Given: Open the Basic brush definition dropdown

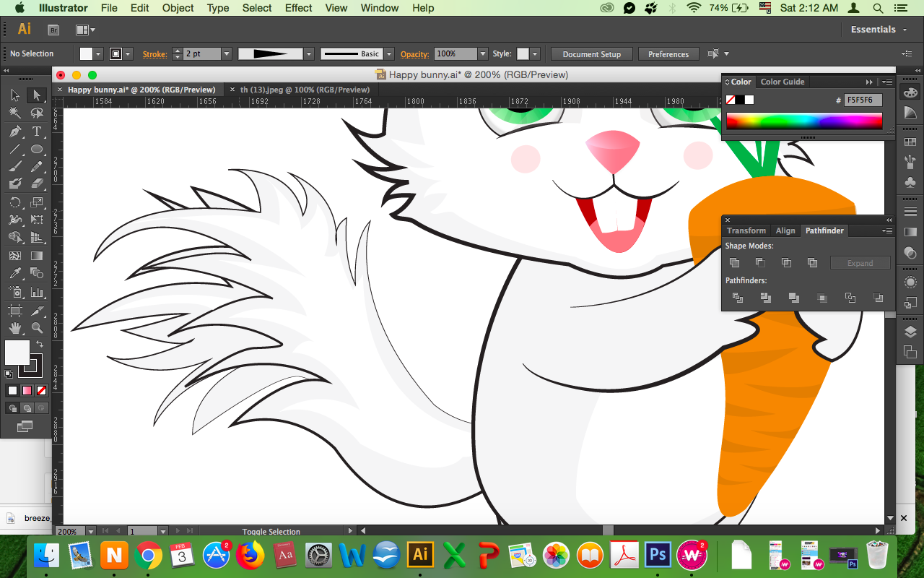Looking at the screenshot, I should (x=389, y=54).
